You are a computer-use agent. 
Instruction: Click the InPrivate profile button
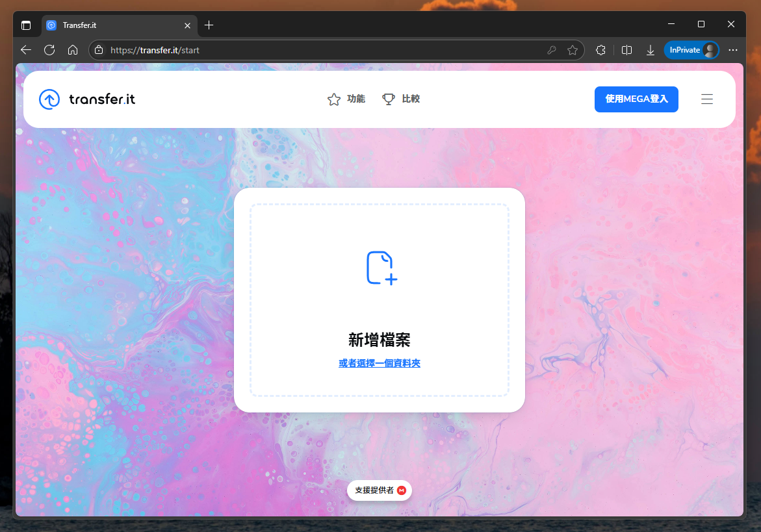point(691,50)
